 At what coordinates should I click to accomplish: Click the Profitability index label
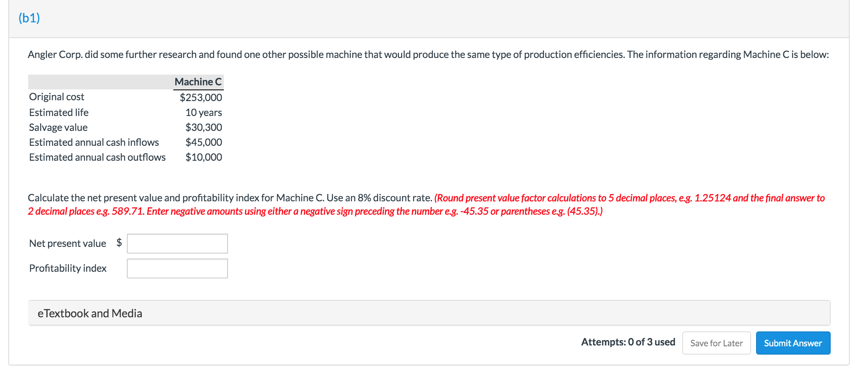(x=67, y=268)
